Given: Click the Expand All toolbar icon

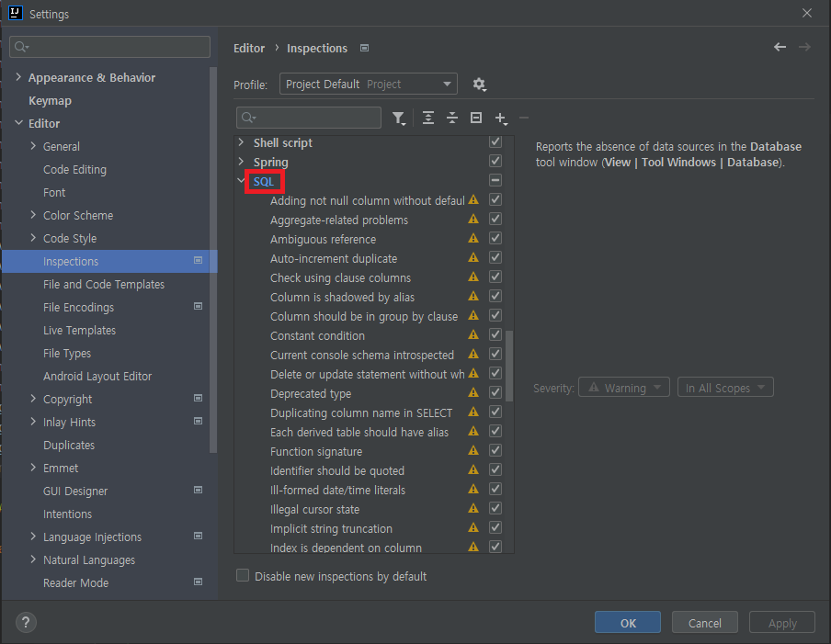Looking at the screenshot, I should click(x=428, y=118).
